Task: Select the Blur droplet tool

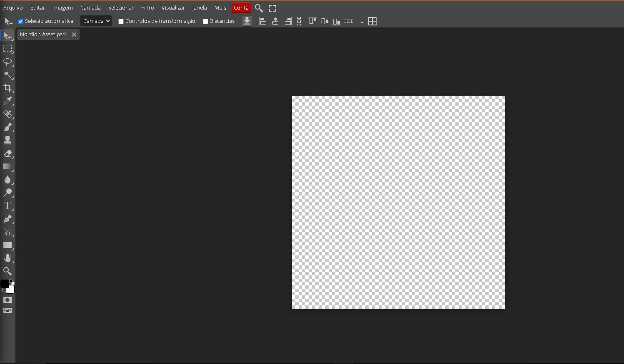Action: click(7, 180)
